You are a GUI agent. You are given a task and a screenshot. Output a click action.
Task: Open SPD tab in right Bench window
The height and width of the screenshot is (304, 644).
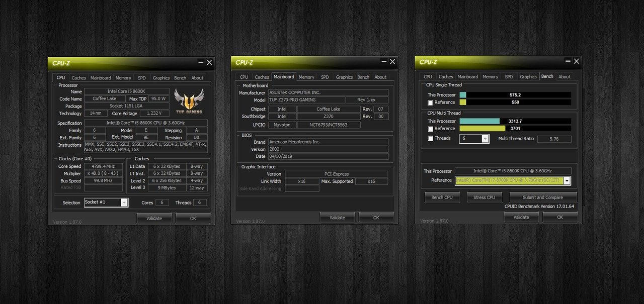tap(509, 76)
